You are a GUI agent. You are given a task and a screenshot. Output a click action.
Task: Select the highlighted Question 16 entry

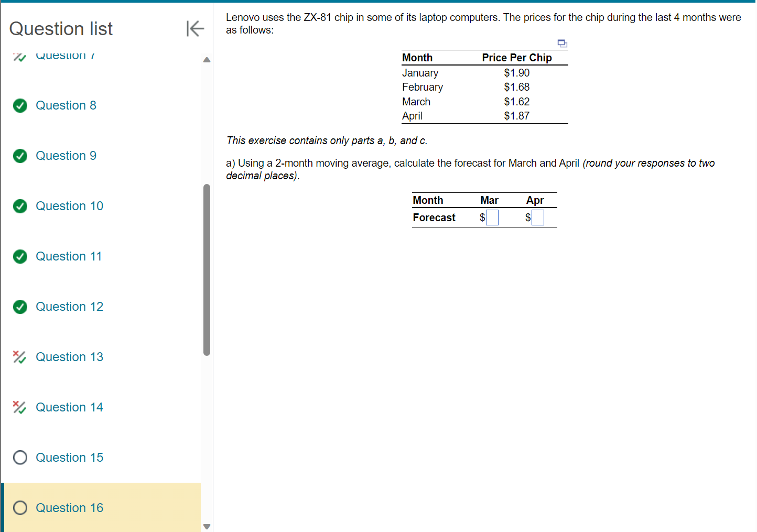69,507
